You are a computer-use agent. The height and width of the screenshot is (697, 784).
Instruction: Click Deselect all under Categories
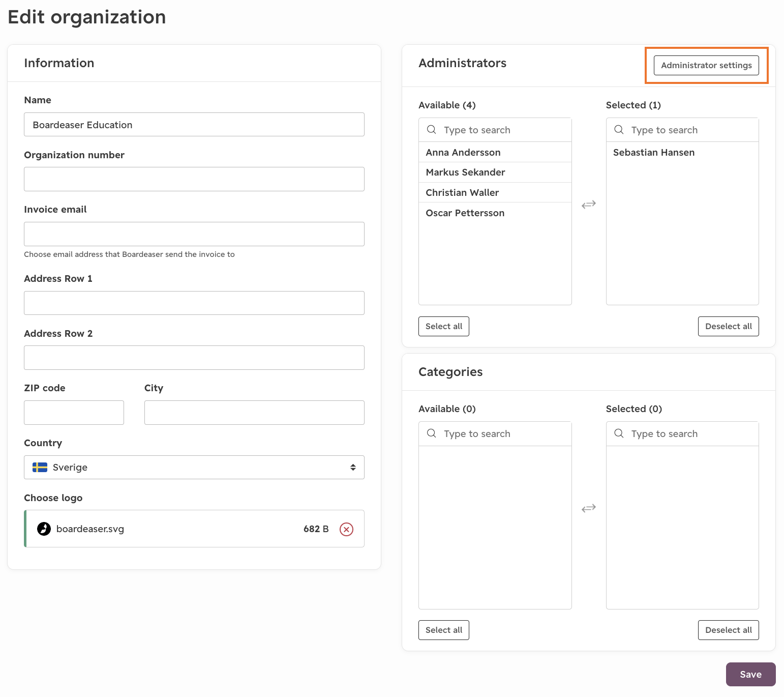point(729,630)
